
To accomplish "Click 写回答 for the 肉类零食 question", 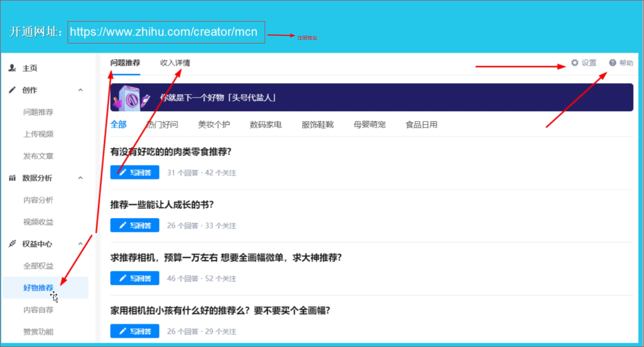I will click(135, 172).
